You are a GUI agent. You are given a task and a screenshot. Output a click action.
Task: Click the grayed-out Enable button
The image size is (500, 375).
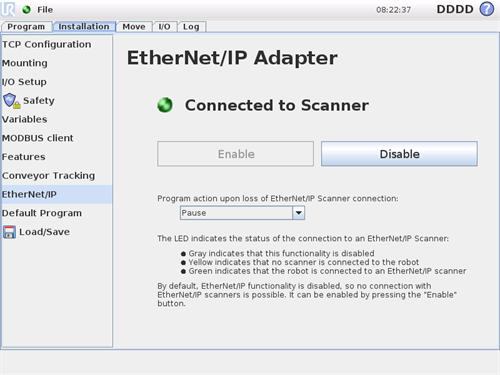pos(236,154)
